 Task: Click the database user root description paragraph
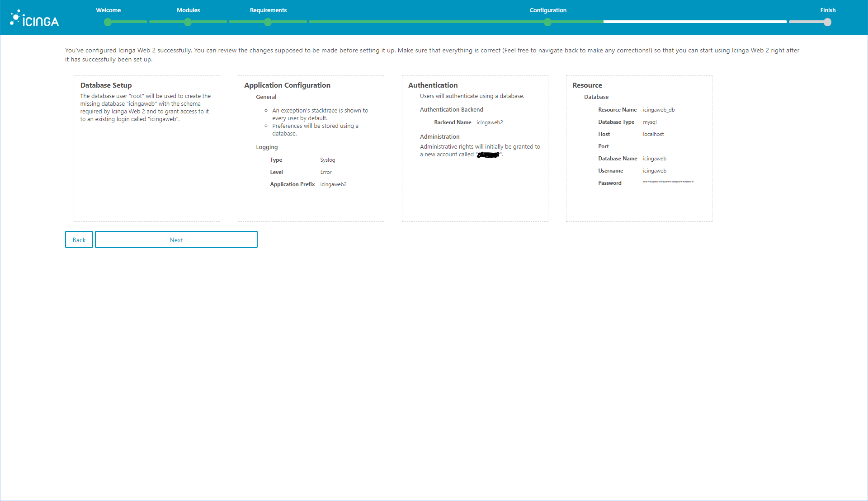pyautogui.click(x=146, y=108)
